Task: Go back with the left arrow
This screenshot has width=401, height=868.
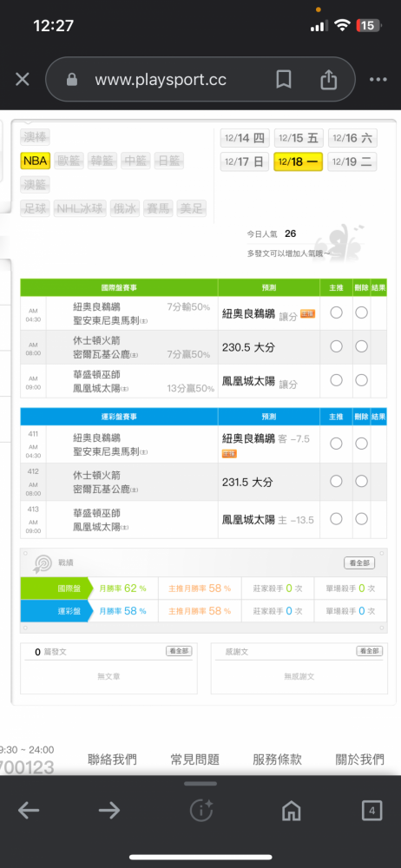Action: click(29, 811)
